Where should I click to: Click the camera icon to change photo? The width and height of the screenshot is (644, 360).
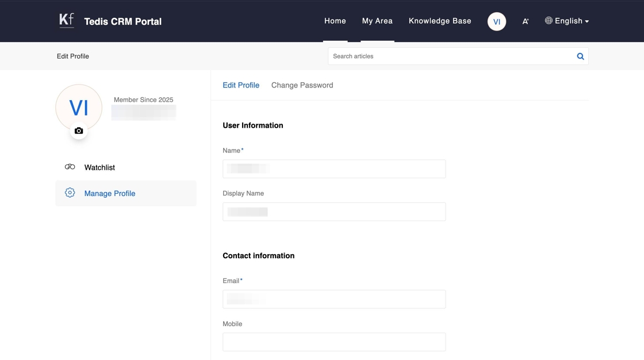tap(79, 131)
